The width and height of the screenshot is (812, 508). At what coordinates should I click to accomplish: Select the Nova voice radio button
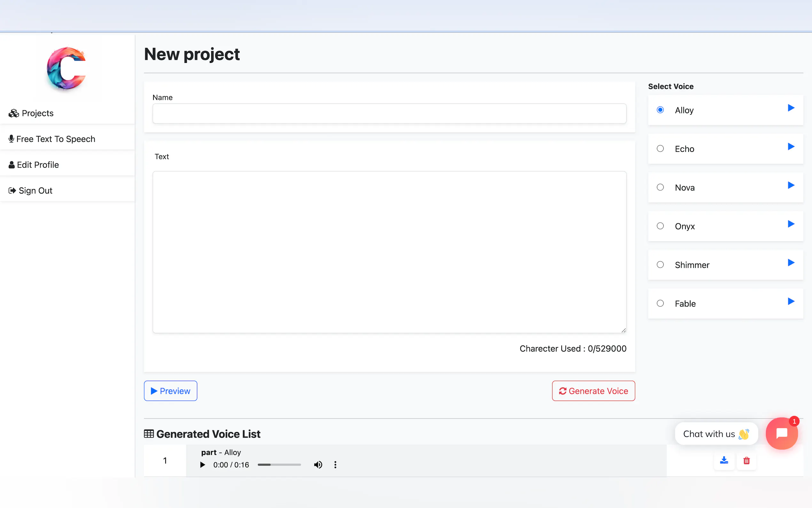click(x=660, y=187)
